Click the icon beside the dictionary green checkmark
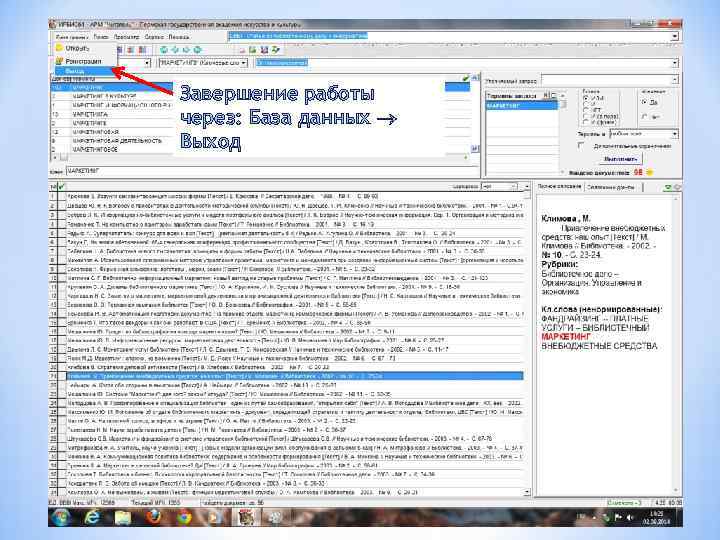 click(475, 78)
